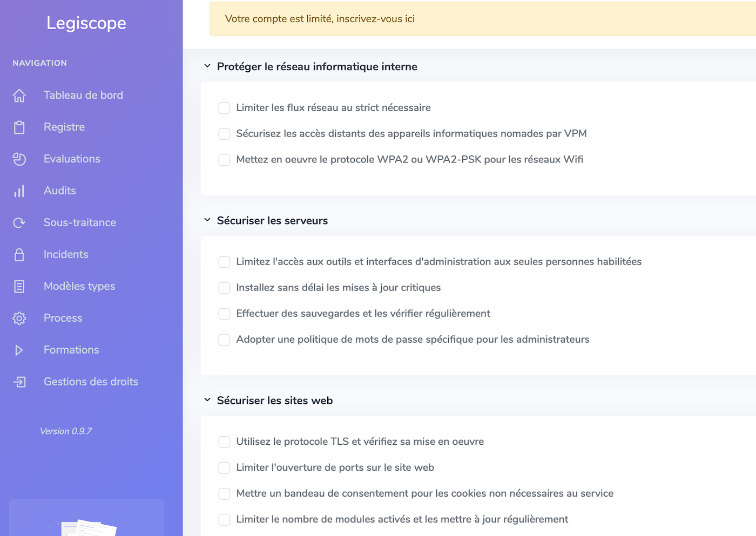This screenshot has height=536, width=756.
Task: Check 'Effectuer des sauvegardes et les vérifier régulièrement'
Action: click(224, 314)
